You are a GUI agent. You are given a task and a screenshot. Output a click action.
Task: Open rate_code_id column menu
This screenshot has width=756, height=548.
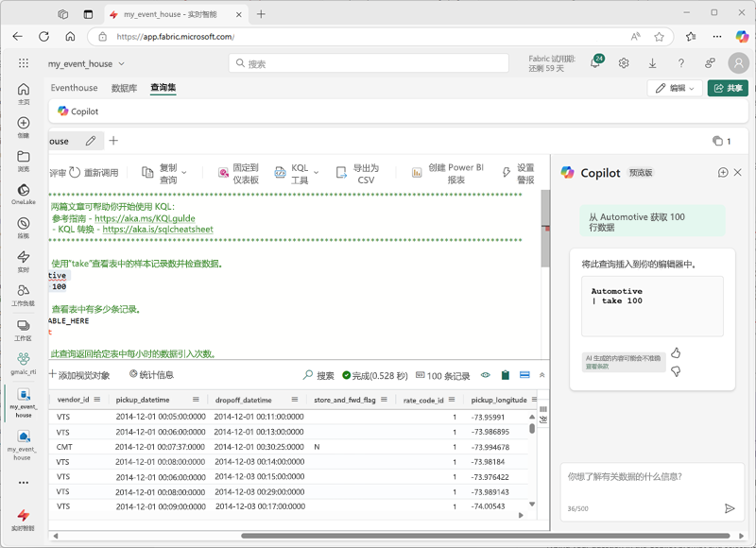coord(452,400)
